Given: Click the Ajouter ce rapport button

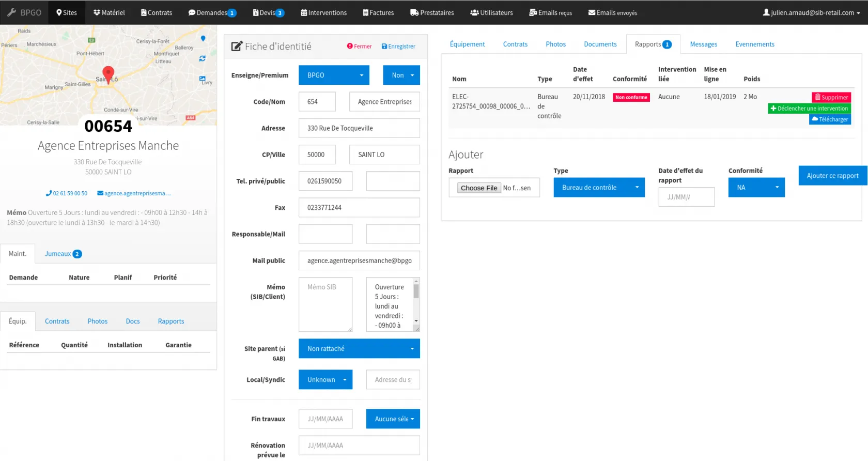Looking at the screenshot, I should click(832, 176).
